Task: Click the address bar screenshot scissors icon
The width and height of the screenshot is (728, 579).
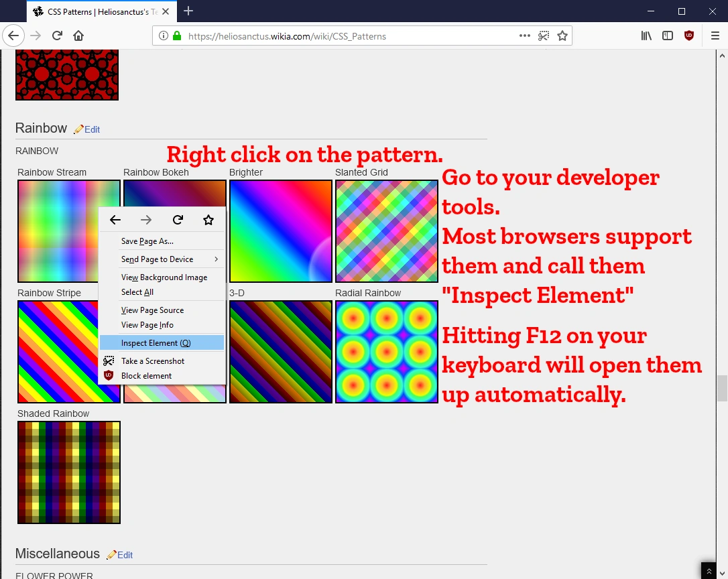Action: click(x=544, y=36)
